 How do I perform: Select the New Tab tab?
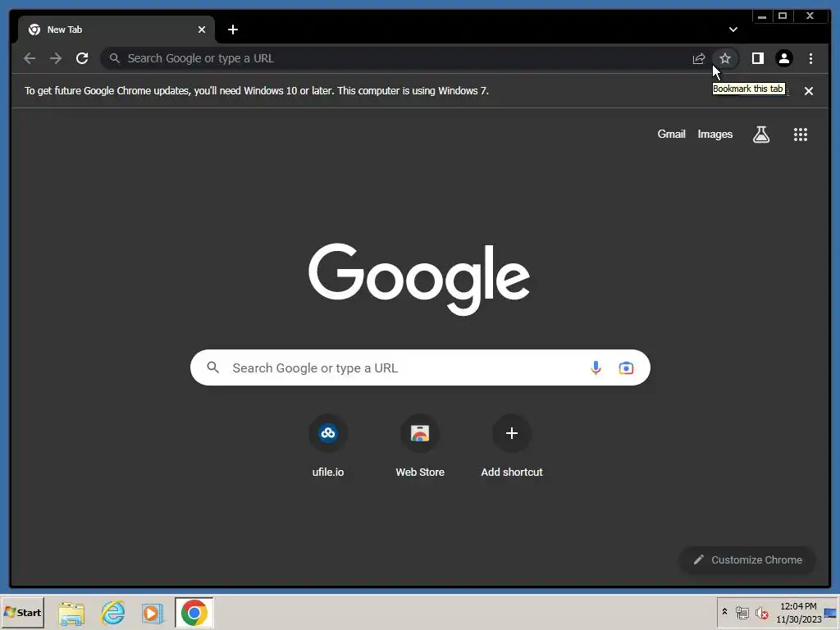click(x=116, y=30)
